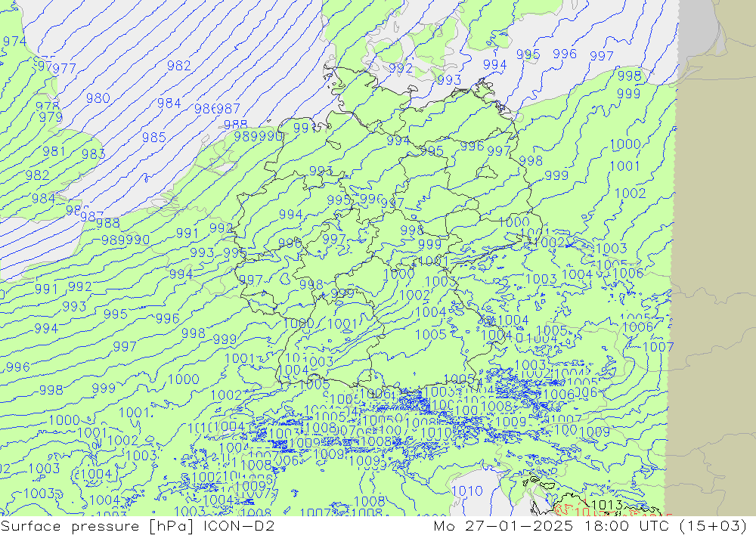
Task: Select the 978 pressure label
Action: point(47,106)
